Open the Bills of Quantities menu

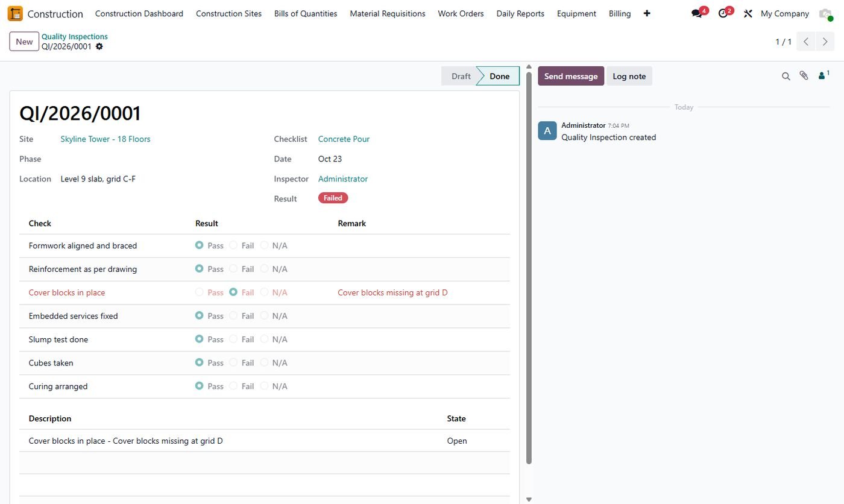tap(306, 13)
